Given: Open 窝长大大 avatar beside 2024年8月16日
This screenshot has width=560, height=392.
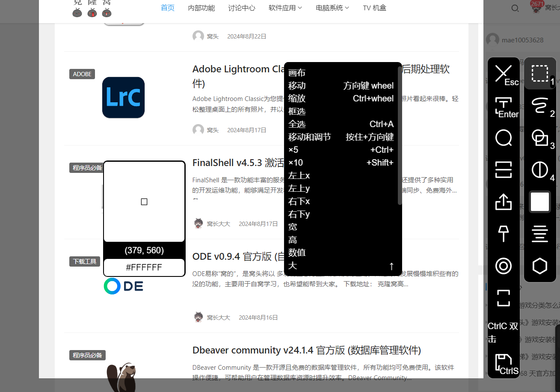Looking at the screenshot, I should click(198, 318).
